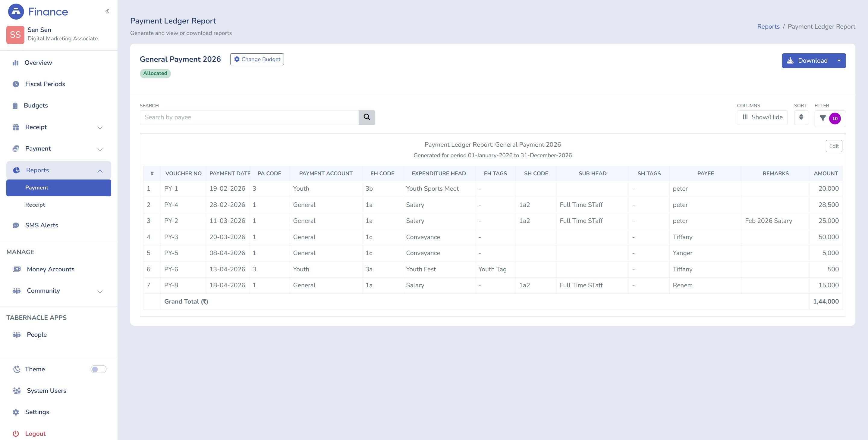The image size is (868, 440).
Task: Click the PAYEE column header
Action: pyautogui.click(x=705, y=173)
